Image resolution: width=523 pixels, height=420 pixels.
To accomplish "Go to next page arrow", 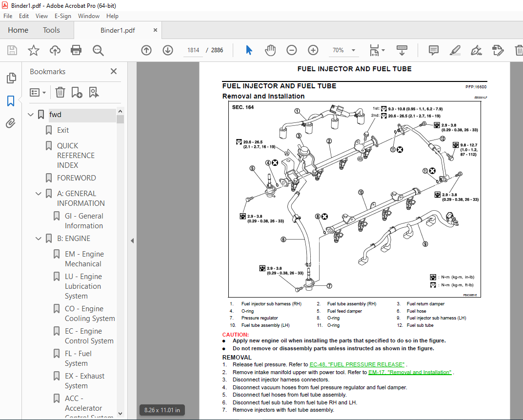I will click(168, 50).
